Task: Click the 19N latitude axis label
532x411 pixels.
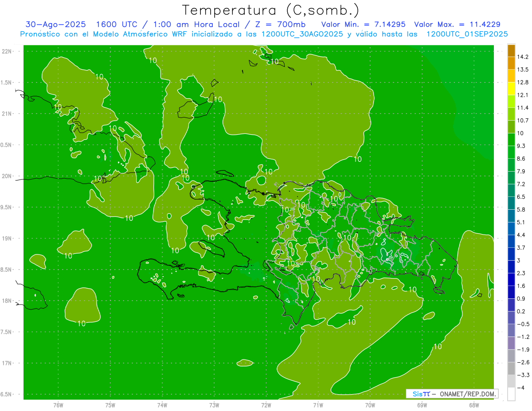Action: [x=6, y=239]
